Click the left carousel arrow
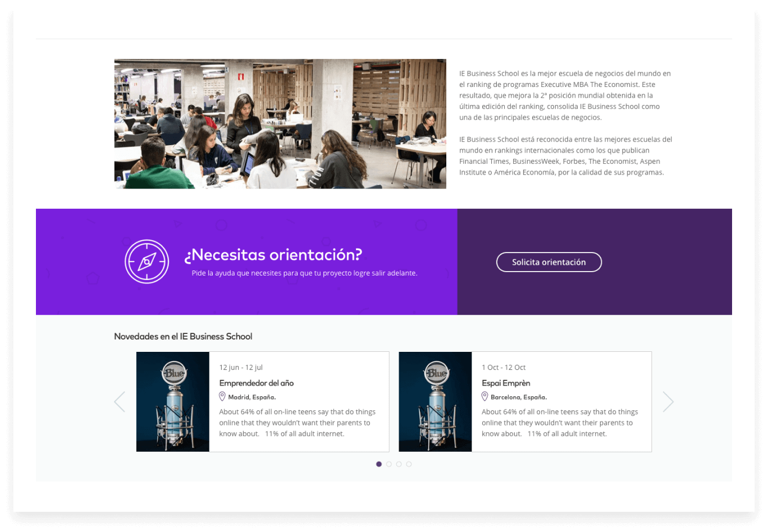This screenshot has height=532, width=768. point(120,401)
